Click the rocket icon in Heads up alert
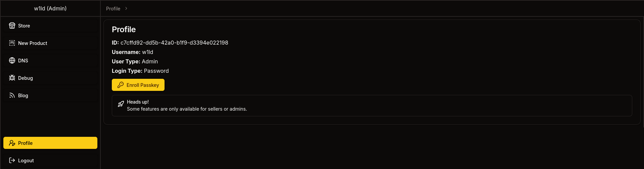This screenshot has width=644, height=169. 121,104
